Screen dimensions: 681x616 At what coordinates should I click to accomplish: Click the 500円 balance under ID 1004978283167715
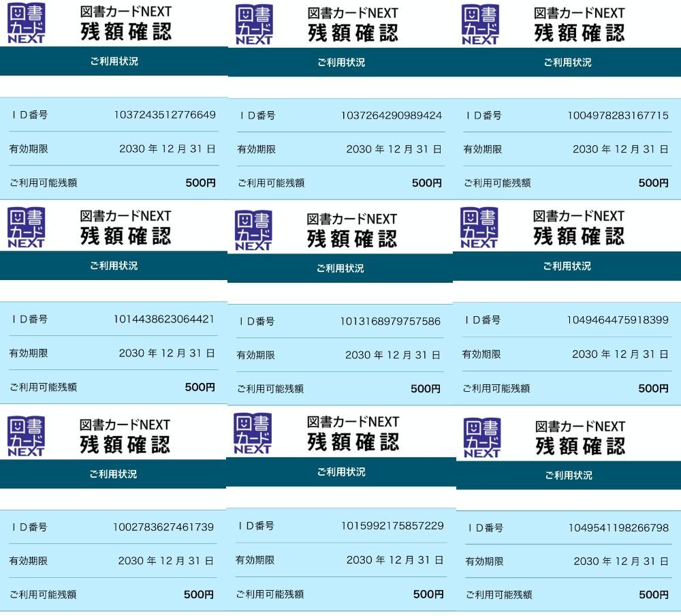click(x=654, y=183)
